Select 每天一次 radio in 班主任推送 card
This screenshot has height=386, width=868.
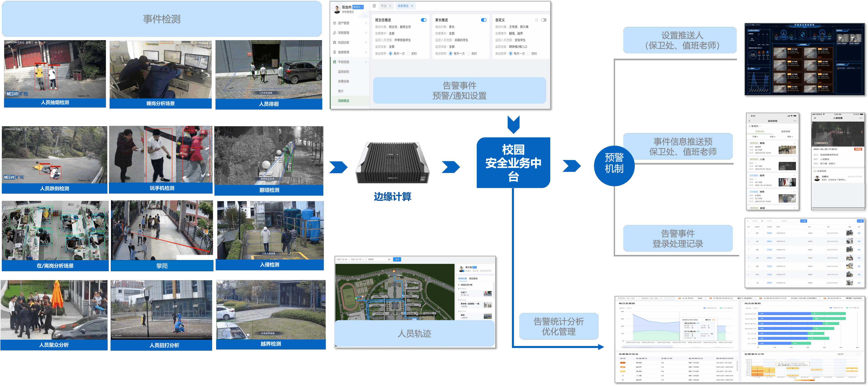391,54
